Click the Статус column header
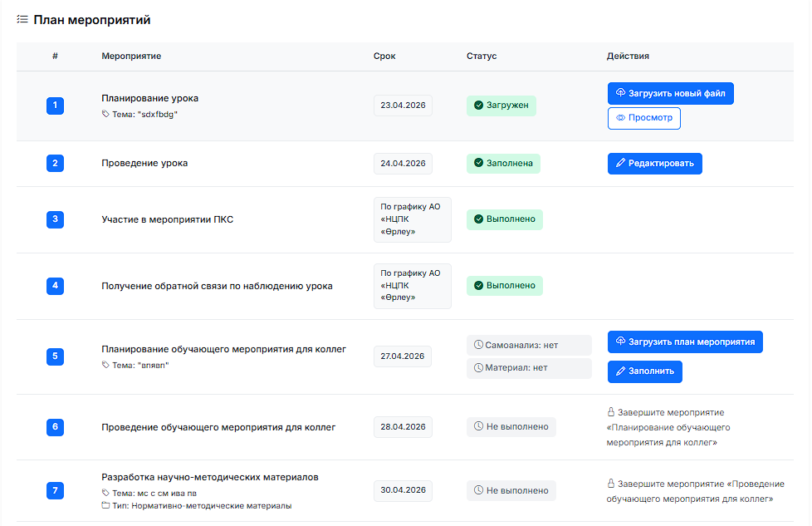Image resolution: width=812 pixels, height=526 pixels. click(482, 56)
